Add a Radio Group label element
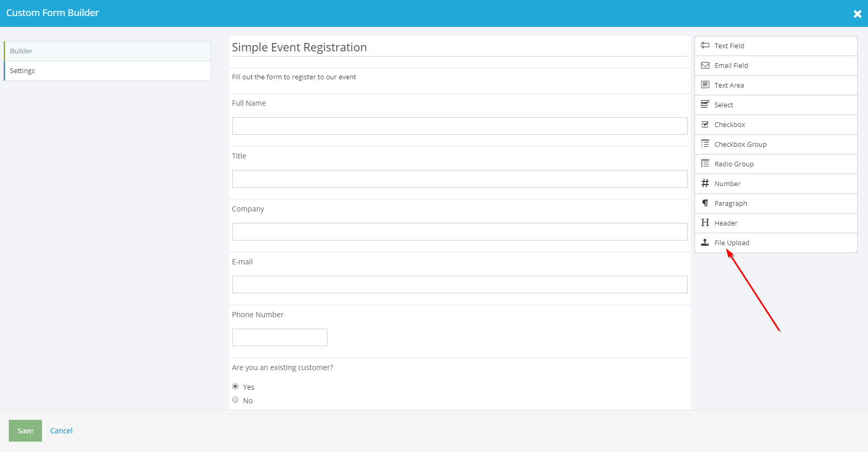The width and height of the screenshot is (868, 452). pos(734,164)
